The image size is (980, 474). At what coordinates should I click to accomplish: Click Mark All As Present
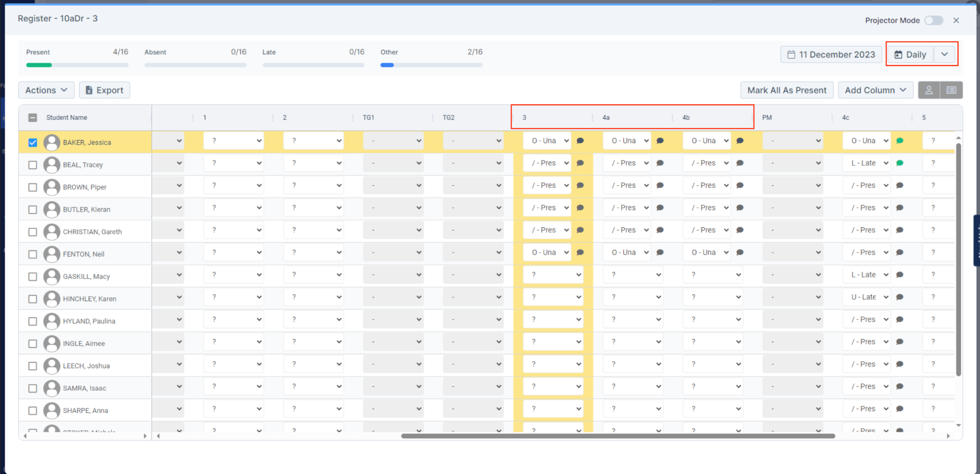(787, 90)
